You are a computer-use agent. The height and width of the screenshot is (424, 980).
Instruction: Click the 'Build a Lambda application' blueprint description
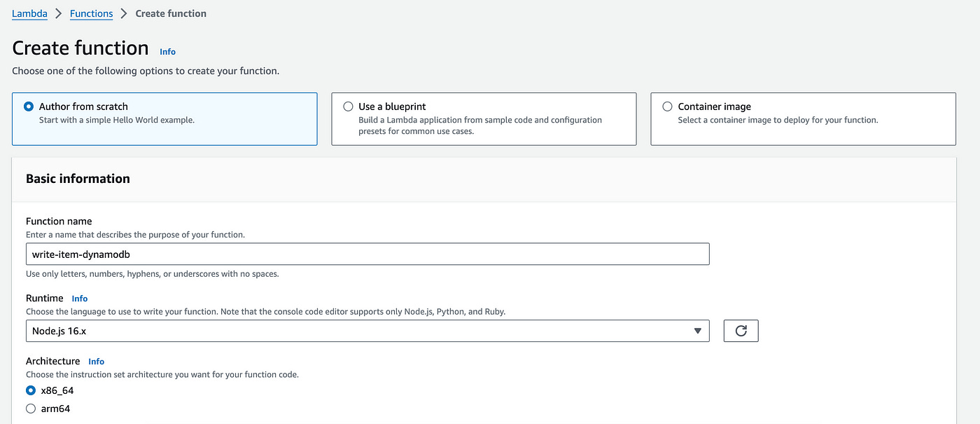tap(480, 125)
